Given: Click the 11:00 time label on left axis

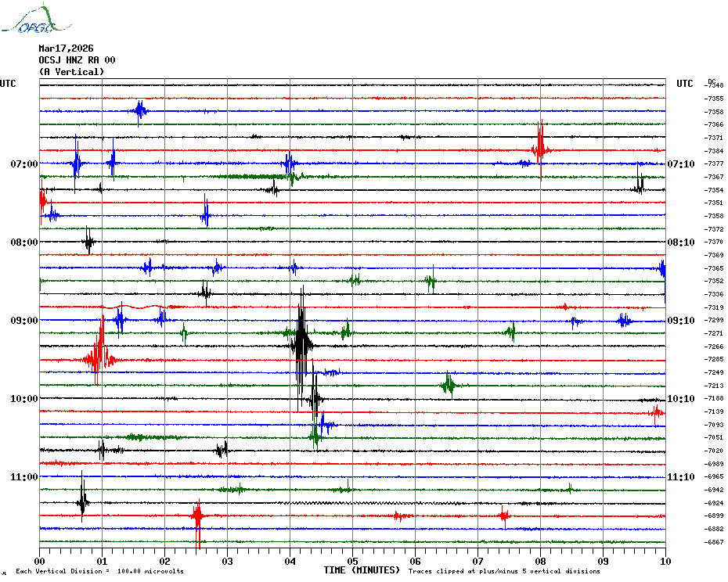Looking at the screenshot, I should point(24,477).
